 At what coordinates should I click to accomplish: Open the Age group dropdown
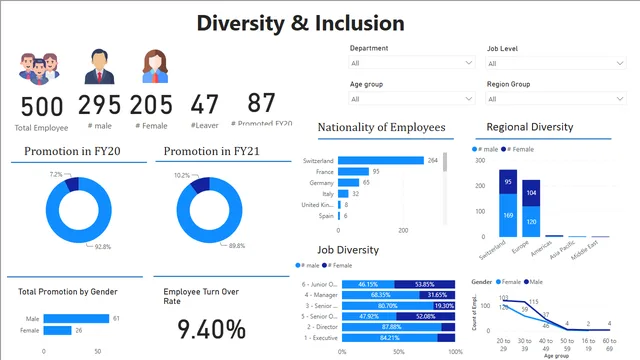point(411,99)
